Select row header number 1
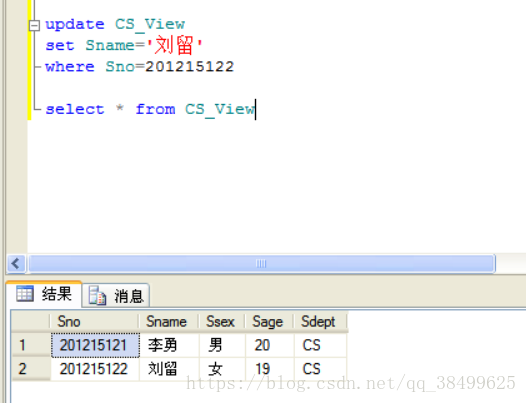The image size is (527, 403). [31, 345]
